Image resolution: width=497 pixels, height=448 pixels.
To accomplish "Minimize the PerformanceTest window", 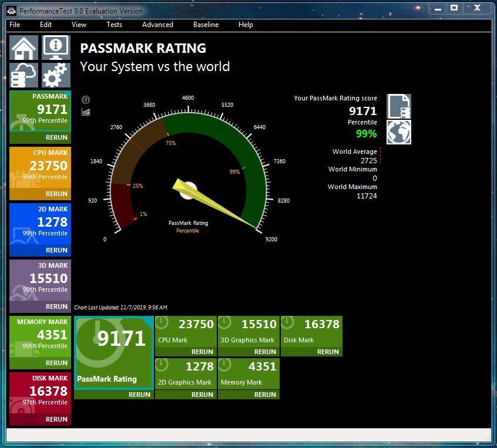I will 438,8.
